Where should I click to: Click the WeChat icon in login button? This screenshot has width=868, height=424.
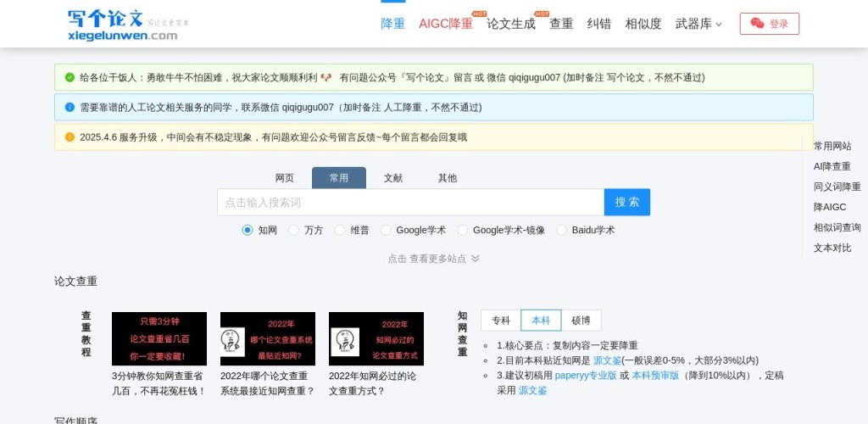[757, 24]
